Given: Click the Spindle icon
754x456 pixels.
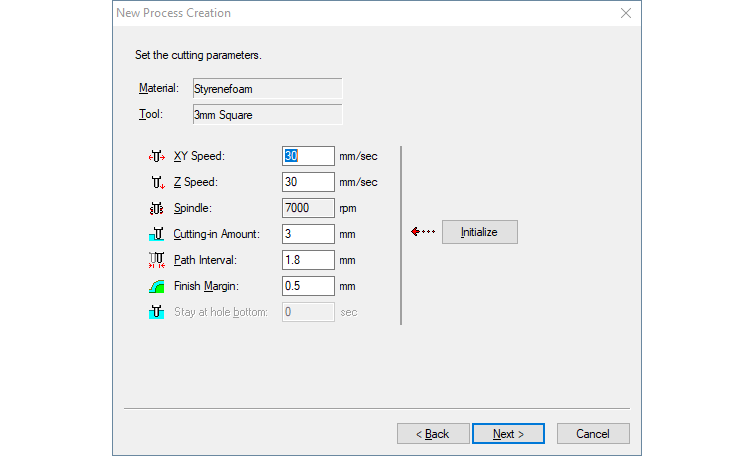Looking at the screenshot, I should coord(156,208).
